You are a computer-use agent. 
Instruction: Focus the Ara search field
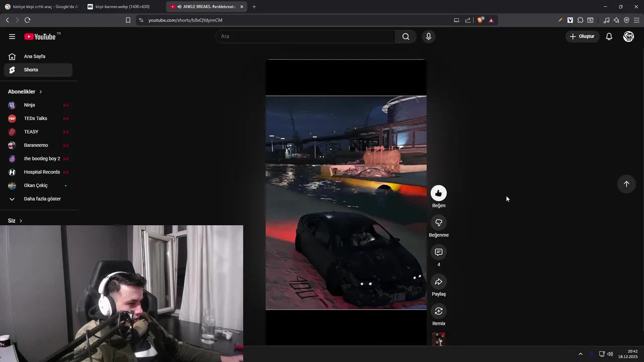[305, 36]
